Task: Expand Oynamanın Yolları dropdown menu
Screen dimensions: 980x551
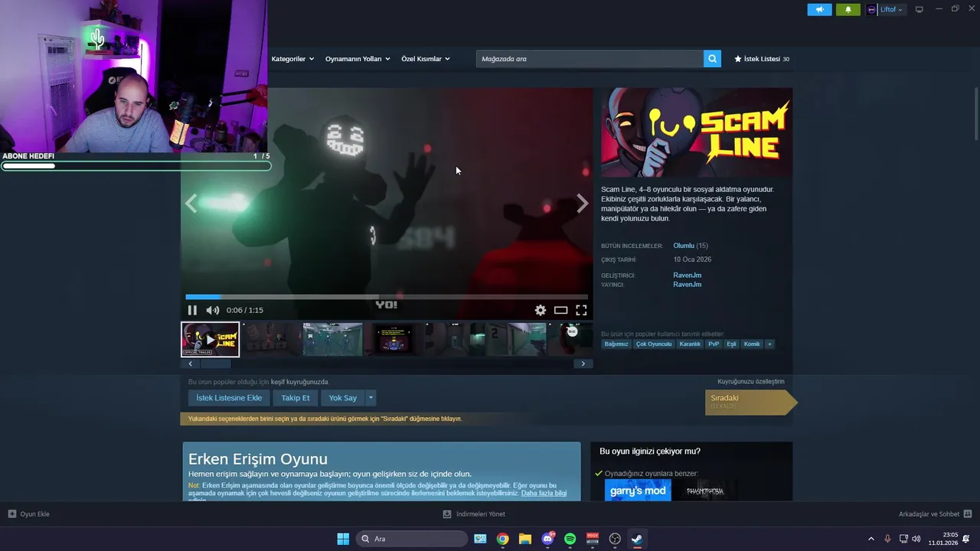Action: point(358,59)
